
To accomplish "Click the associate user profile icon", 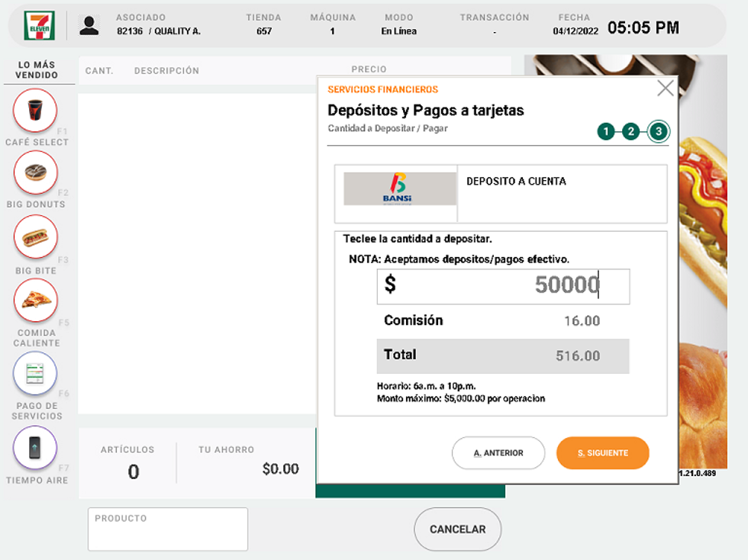I will [x=89, y=25].
